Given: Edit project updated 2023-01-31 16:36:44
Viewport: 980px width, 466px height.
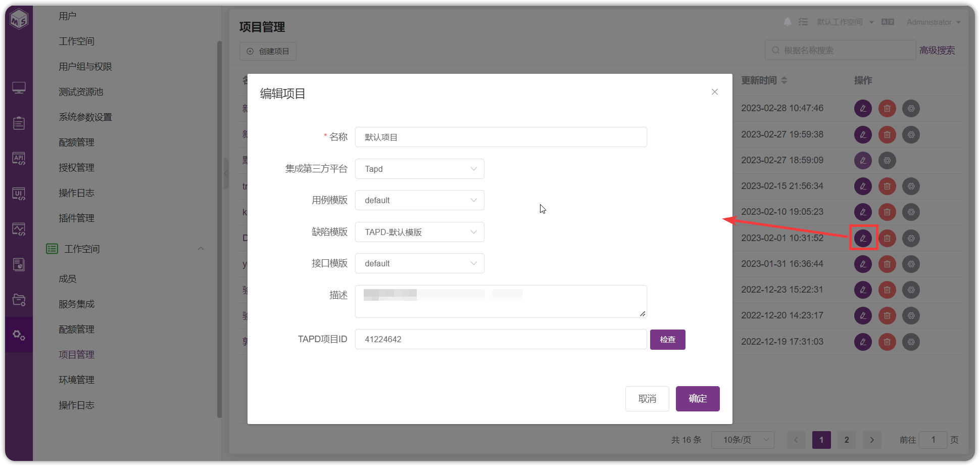Looking at the screenshot, I should coord(863,264).
